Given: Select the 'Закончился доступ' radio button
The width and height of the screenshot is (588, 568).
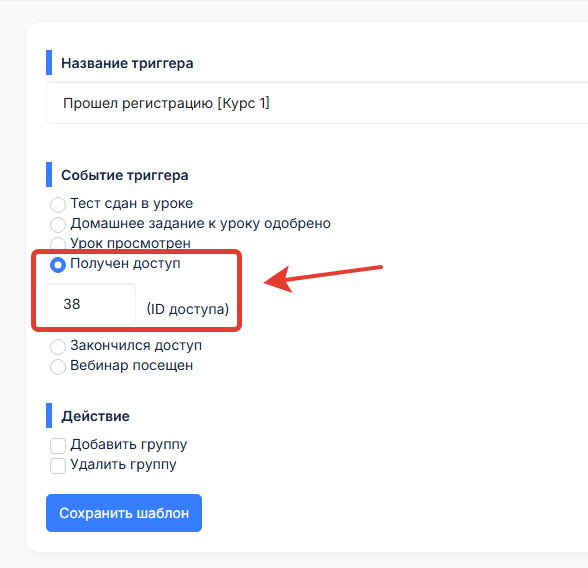Looking at the screenshot, I should [58, 347].
